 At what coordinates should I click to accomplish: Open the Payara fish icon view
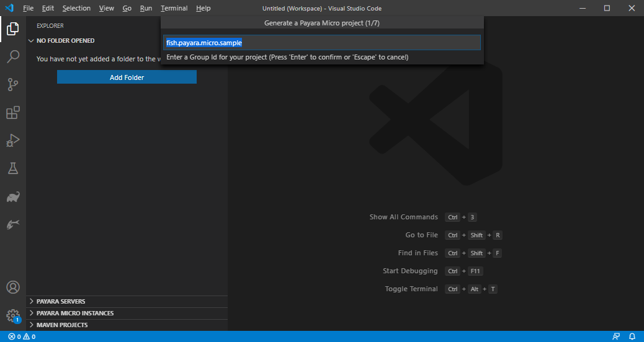pyautogui.click(x=12, y=224)
